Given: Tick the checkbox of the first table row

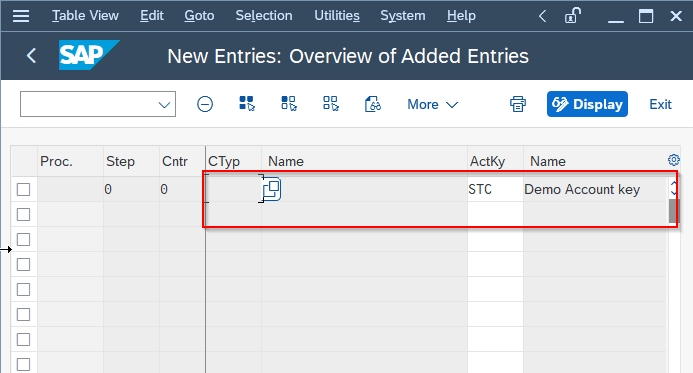Looking at the screenshot, I should coord(23,189).
